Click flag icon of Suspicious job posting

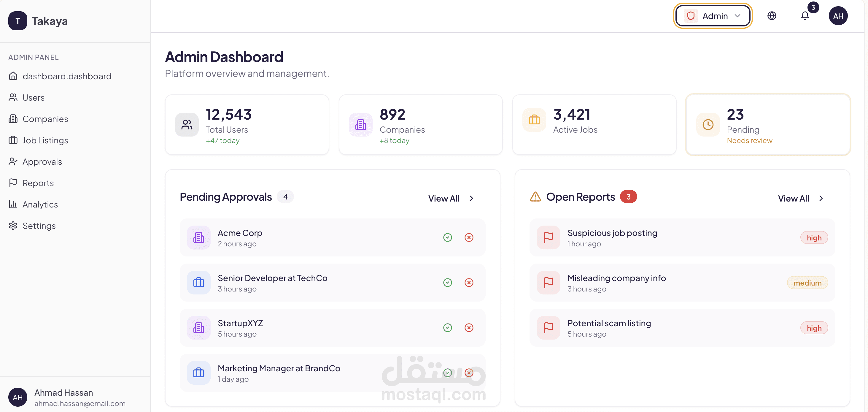[x=548, y=237]
